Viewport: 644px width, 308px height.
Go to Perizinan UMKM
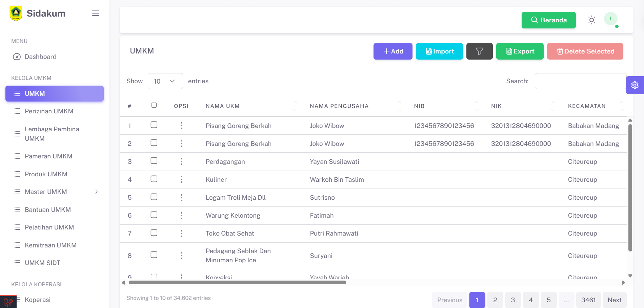coord(55,111)
